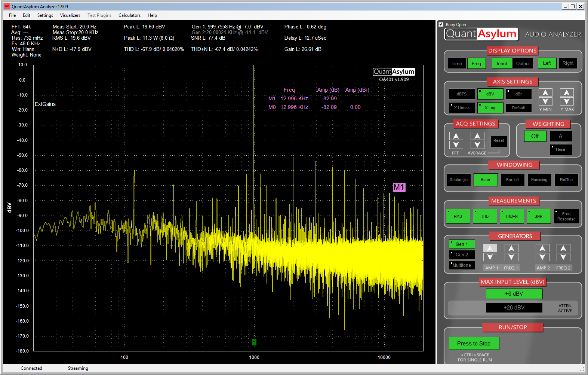Switch display to Freq domain
Screen dimensions: 588x375
point(477,64)
